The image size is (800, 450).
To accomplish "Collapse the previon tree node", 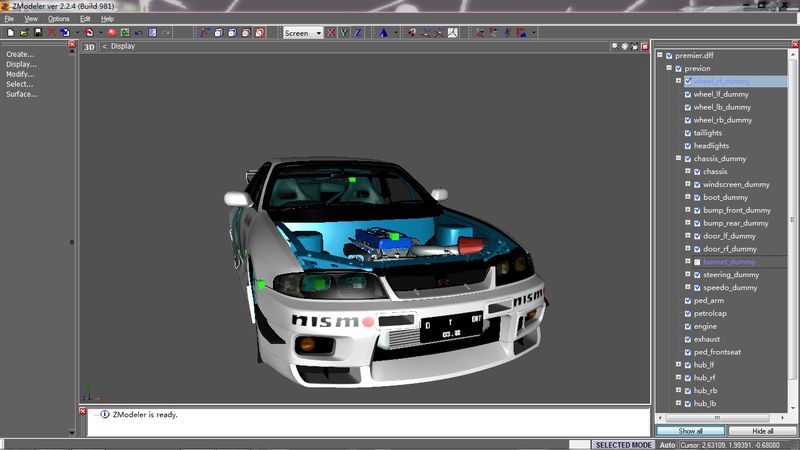I will [669, 67].
